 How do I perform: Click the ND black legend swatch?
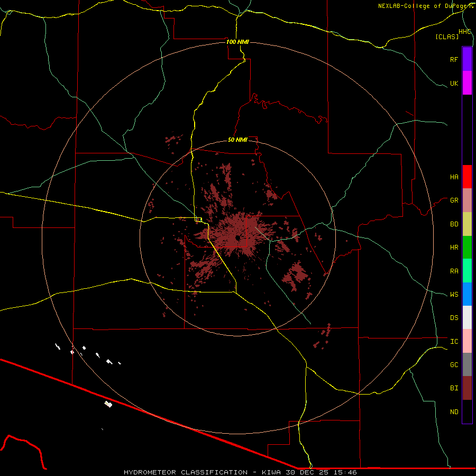pos(467,411)
